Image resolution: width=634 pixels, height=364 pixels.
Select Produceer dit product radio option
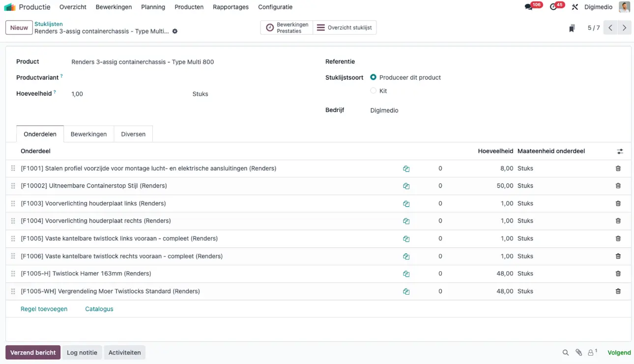[x=373, y=78]
